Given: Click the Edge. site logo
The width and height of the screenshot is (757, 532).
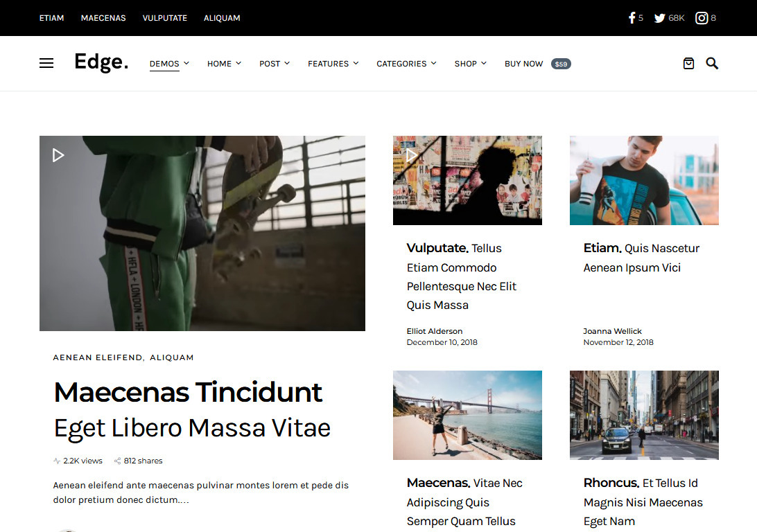Looking at the screenshot, I should [101, 62].
